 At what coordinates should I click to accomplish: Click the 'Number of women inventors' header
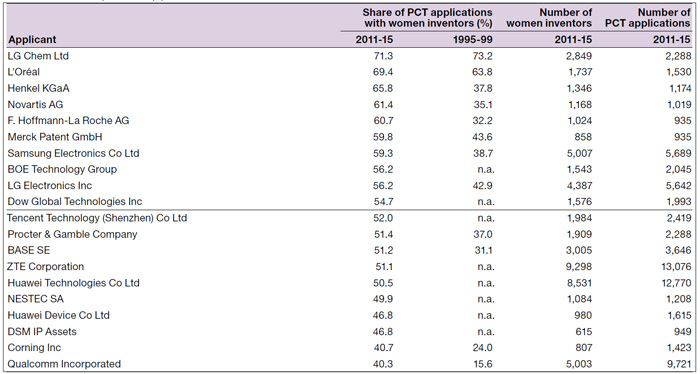click(x=549, y=18)
